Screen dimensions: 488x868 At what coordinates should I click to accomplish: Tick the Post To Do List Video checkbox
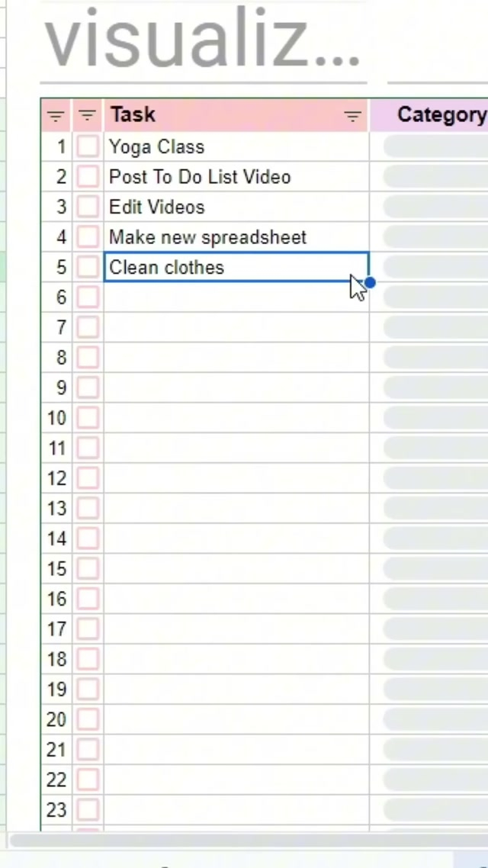tap(88, 177)
